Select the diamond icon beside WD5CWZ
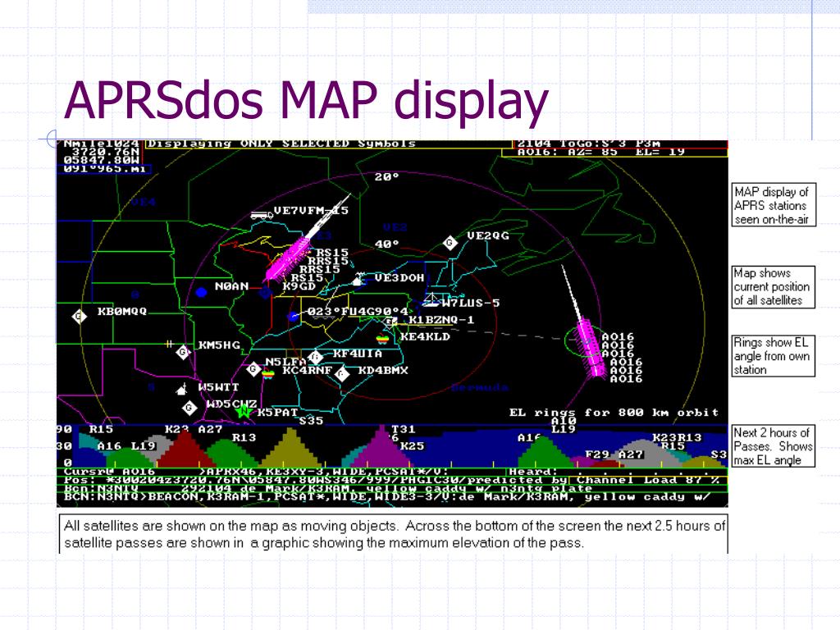 coord(189,409)
